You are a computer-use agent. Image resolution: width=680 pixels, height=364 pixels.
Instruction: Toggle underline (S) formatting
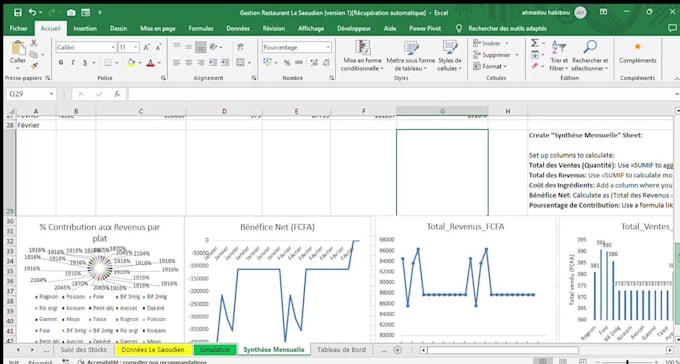click(x=85, y=63)
